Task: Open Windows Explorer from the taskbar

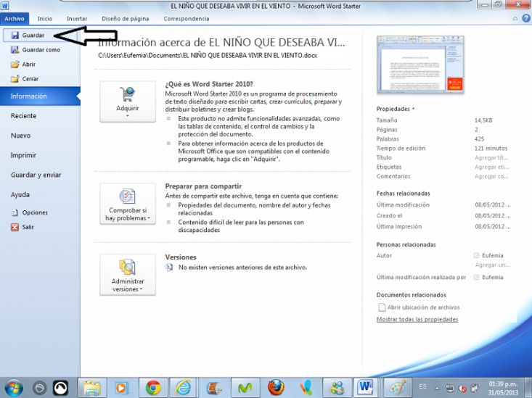Action: point(92,388)
